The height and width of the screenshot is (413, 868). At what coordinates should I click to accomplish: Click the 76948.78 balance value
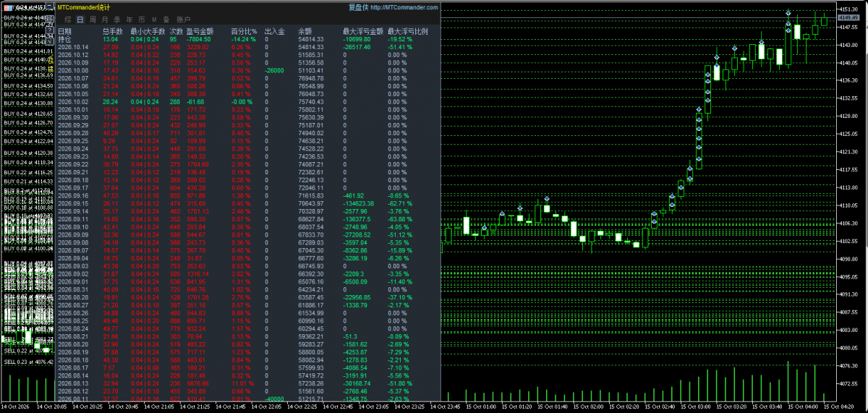pyautogui.click(x=311, y=78)
